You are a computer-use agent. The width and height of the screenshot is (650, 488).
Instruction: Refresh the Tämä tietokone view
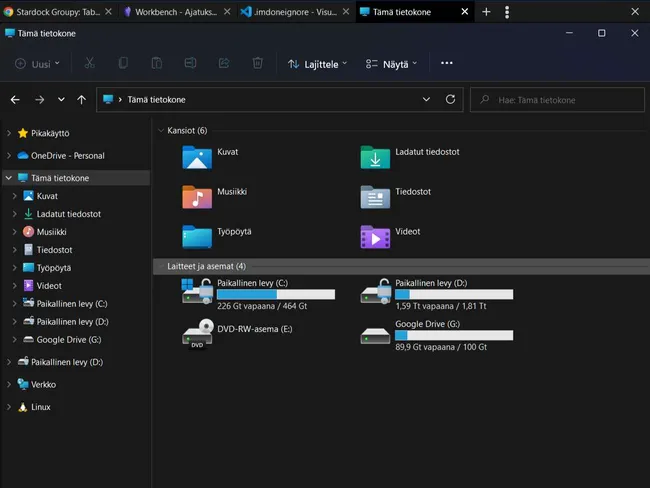coord(450,100)
